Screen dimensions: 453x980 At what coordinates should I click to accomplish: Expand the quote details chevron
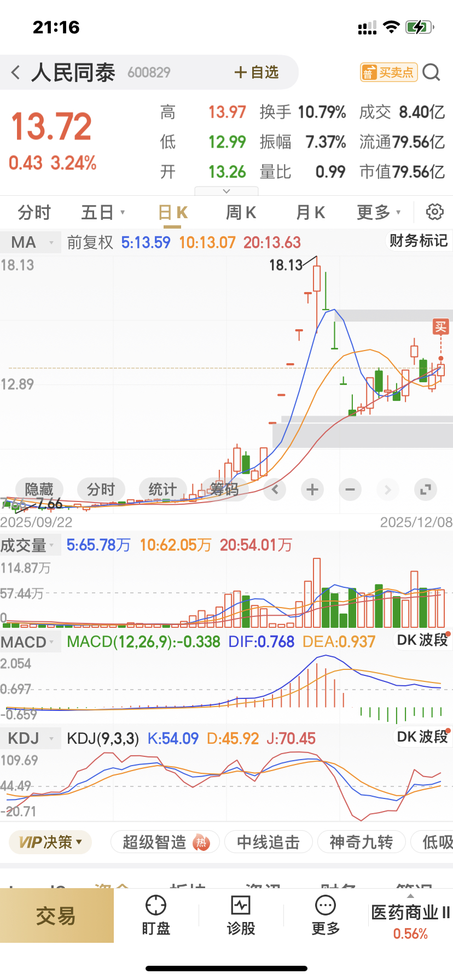click(x=226, y=191)
